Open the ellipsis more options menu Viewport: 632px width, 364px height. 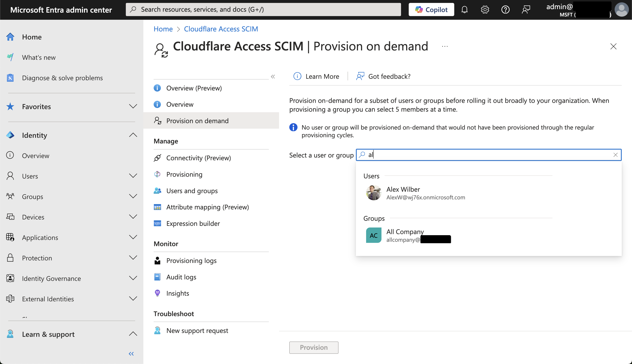pyautogui.click(x=445, y=46)
